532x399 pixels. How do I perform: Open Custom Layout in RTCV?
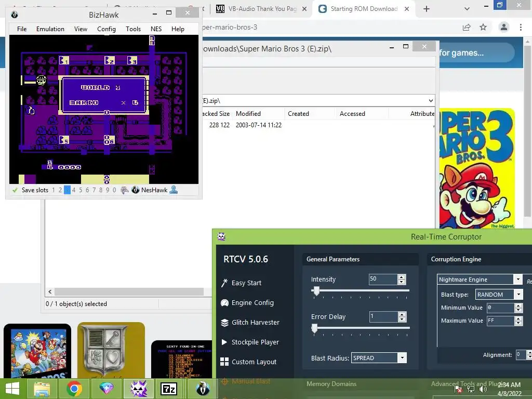pyautogui.click(x=248, y=362)
